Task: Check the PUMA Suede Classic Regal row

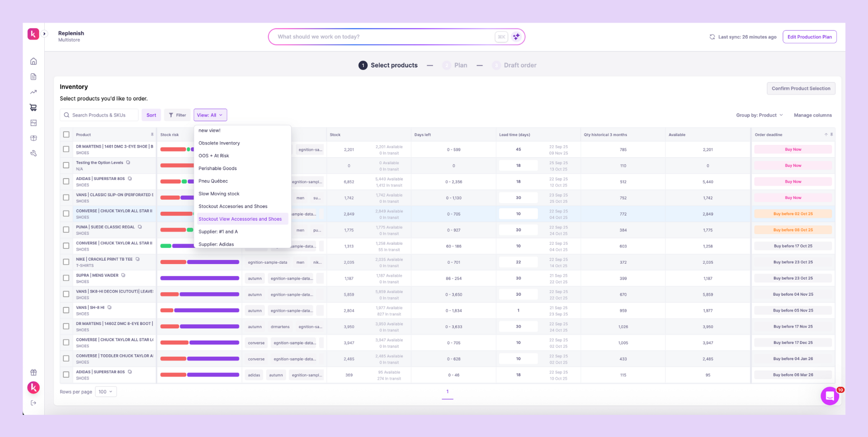Action: pos(66,230)
